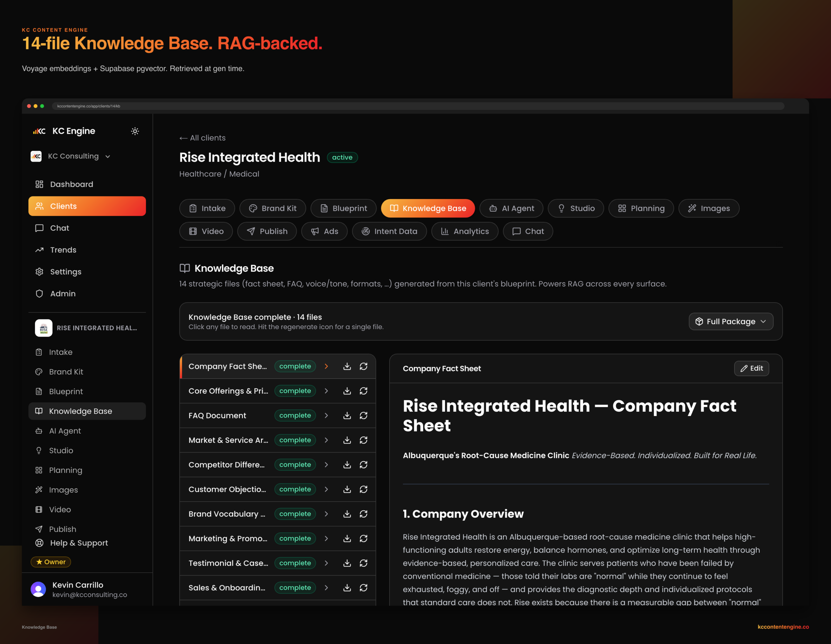Switch to the Brand Kit tab
This screenshot has width=831, height=644.
pyautogui.click(x=272, y=208)
